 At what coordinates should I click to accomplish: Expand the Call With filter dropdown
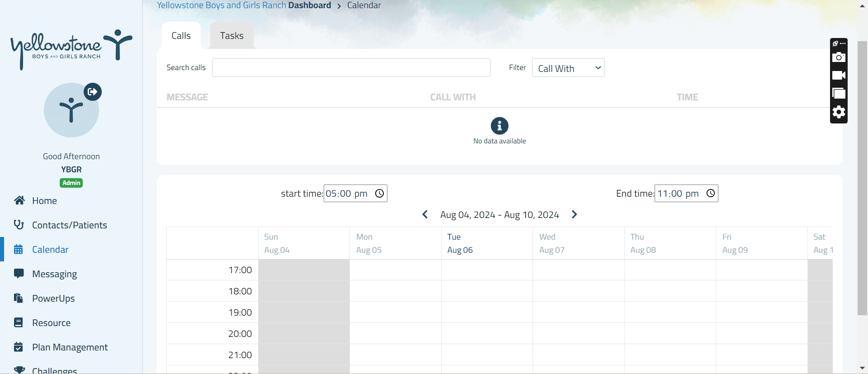(x=568, y=68)
